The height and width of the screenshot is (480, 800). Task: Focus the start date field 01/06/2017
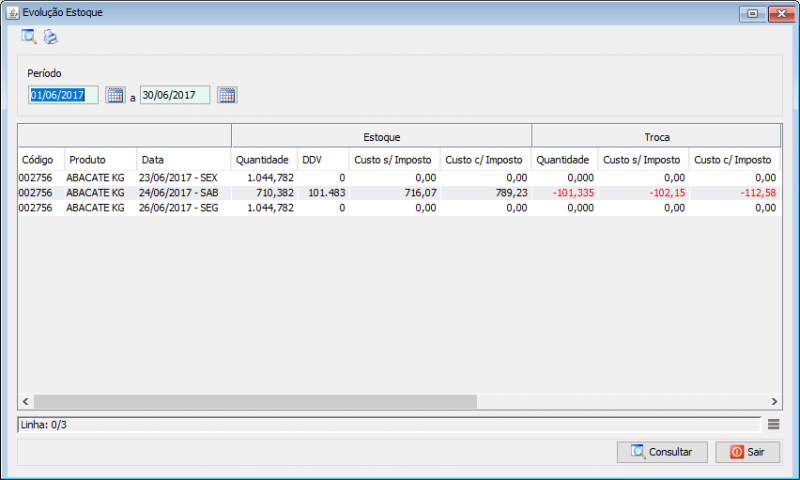coord(64,96)
